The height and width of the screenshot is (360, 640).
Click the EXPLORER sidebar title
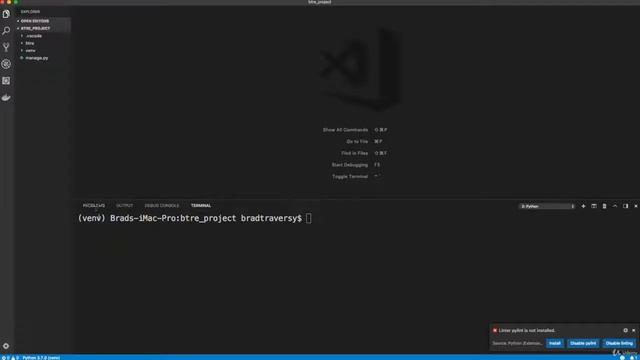tap(31, 12)
